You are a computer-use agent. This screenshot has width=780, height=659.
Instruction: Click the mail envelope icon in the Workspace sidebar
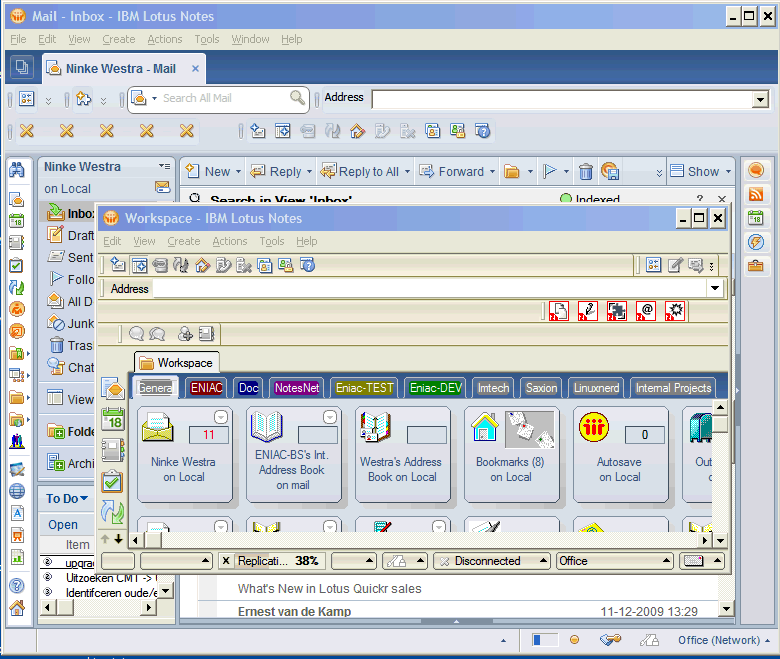[x=113, y=388]
